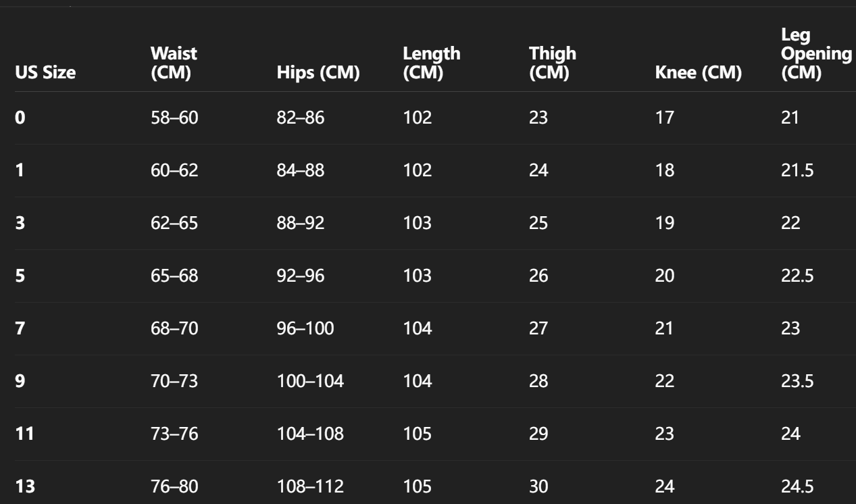Click the Leg Opening (CM) header
The width and height of the screenshot is (856, 504).
[x=815, y=54]
